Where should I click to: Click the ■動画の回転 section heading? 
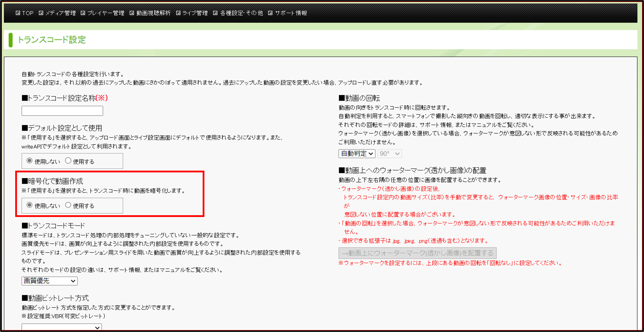(x=359, y=98)
